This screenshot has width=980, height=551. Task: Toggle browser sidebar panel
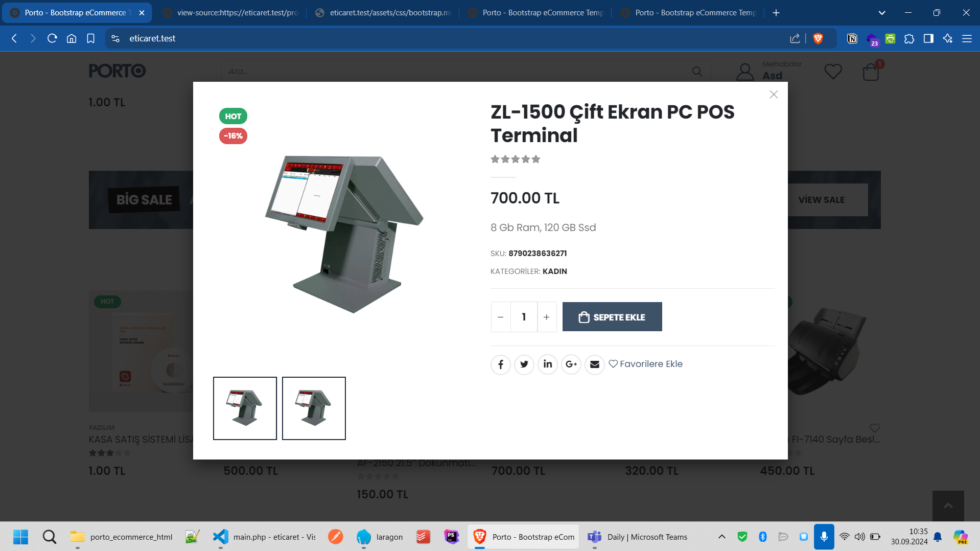point(928,38)
